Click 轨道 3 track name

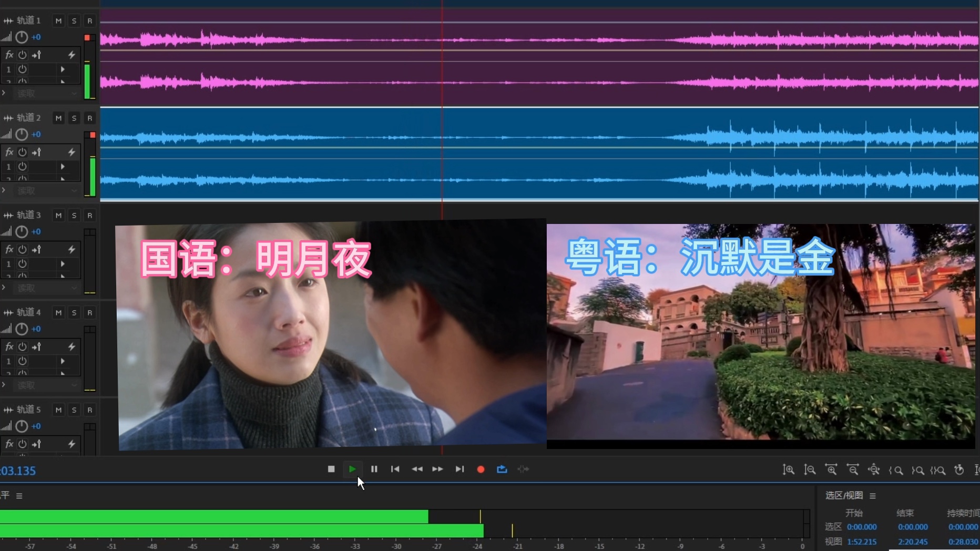coord(28,215)
